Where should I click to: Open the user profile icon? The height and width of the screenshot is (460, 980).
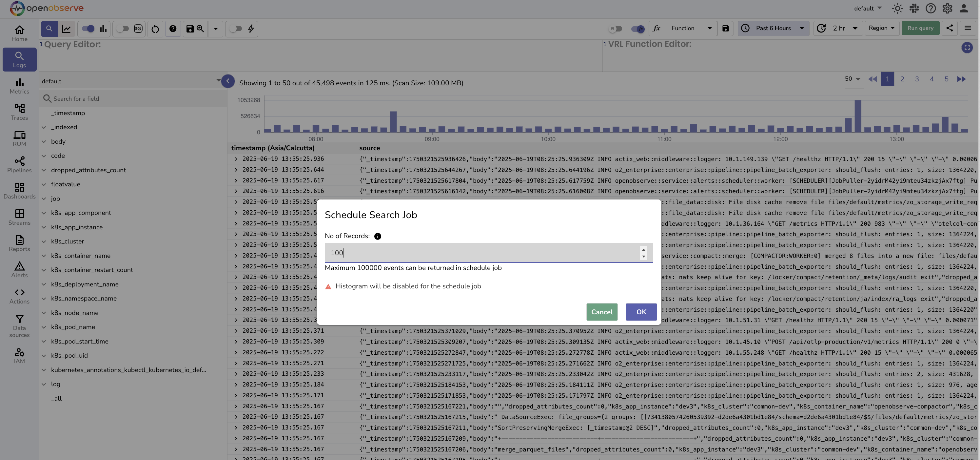coord(964,9)
